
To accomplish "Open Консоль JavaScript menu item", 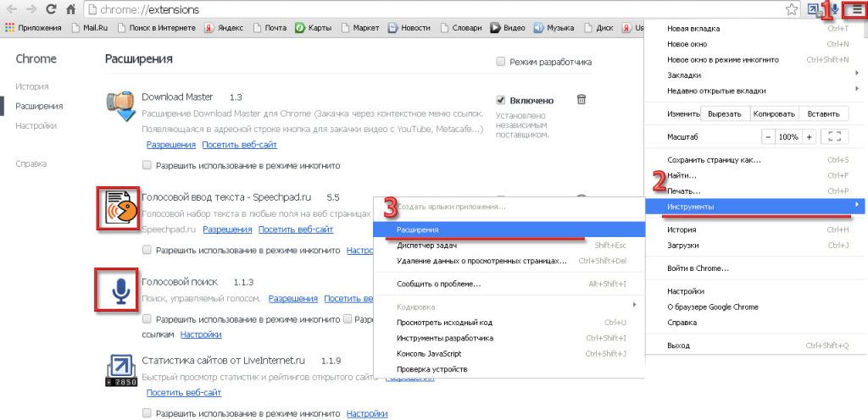I will click(x=509, y=354).
